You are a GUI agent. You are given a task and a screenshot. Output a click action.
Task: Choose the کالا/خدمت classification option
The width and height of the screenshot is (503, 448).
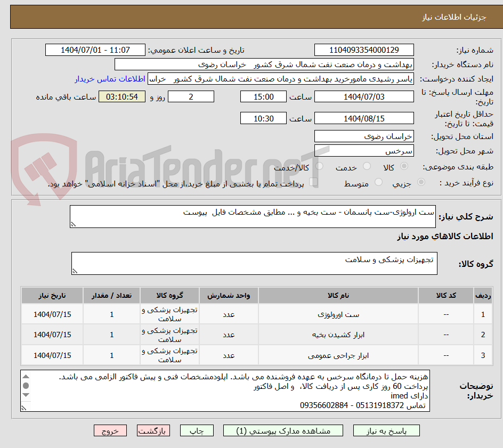[320, 165]
